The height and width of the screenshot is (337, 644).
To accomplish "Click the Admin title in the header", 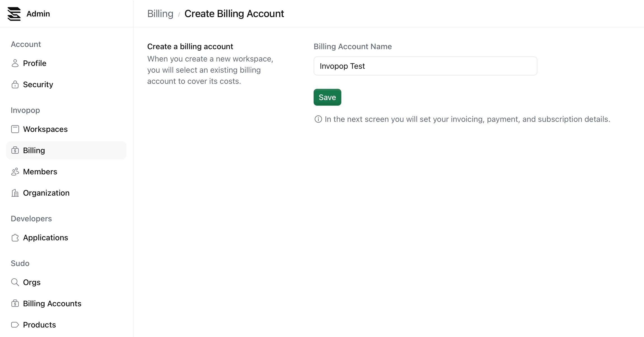I will [x=38, y=14].
